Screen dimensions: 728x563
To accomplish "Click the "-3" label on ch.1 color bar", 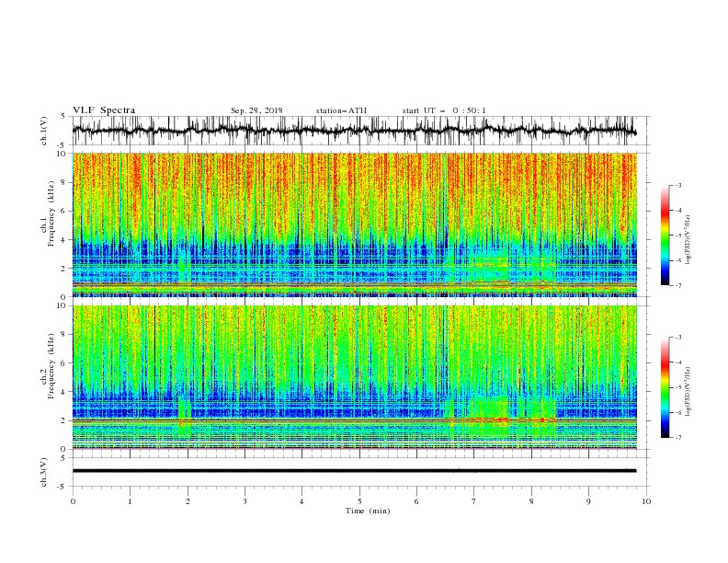I will click(x=678, y=185).
